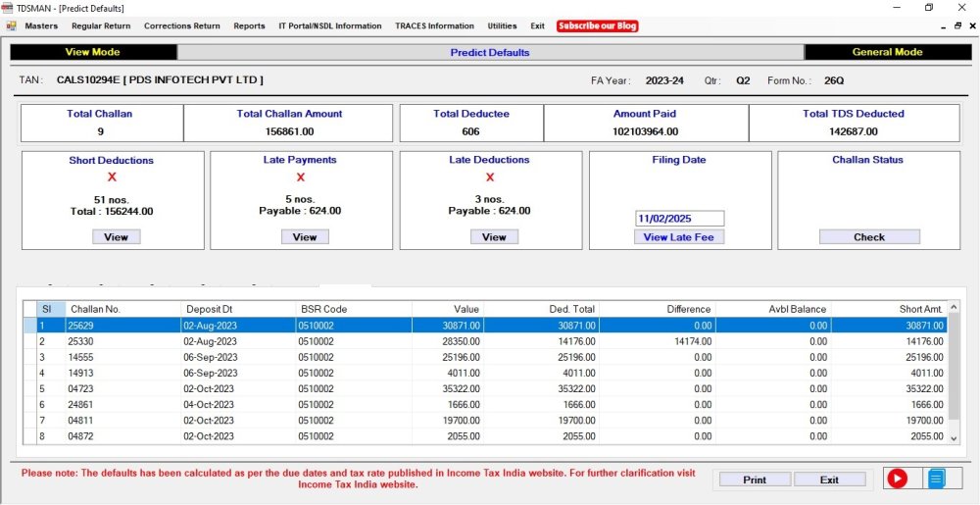Screen dimensions: 980x505
Task: Select challan number 04723 cell
Action: pyautogui.click(x=123, y=388)
